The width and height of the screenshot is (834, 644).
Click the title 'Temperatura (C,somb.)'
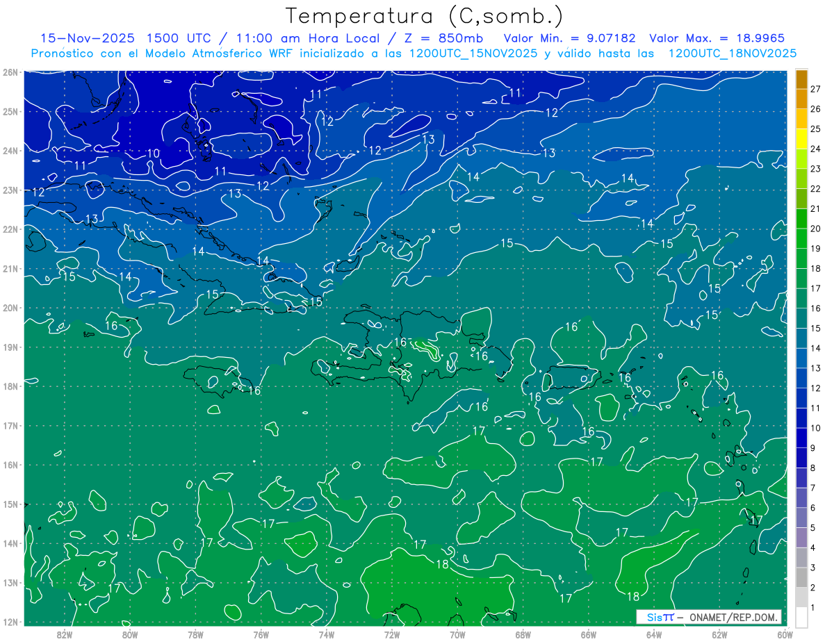click(x=425, y=16)
